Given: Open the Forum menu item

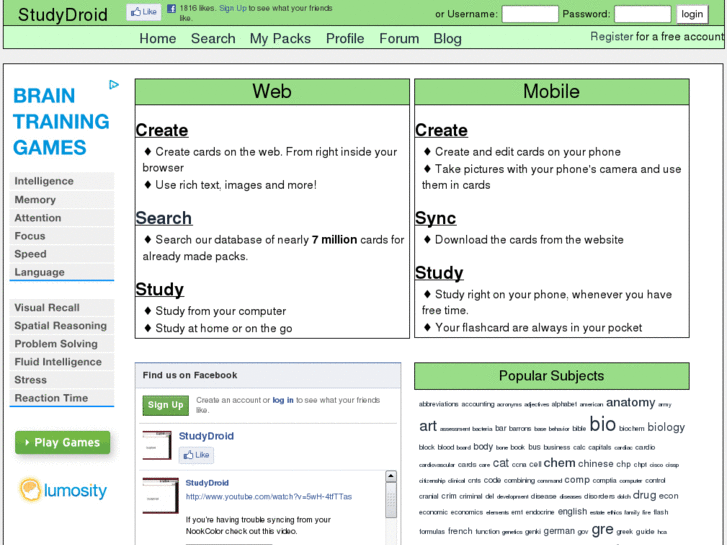Looking at the screenshot, I should 399,38.
